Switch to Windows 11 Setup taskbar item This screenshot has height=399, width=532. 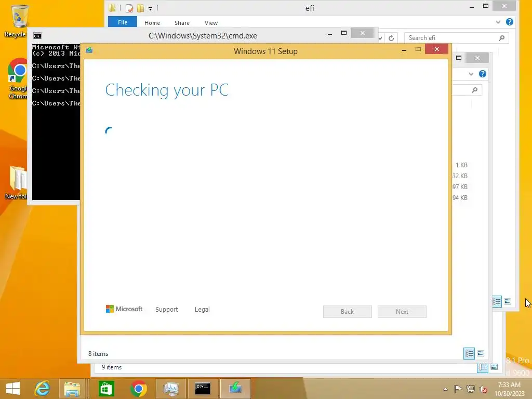pos(235,389)
